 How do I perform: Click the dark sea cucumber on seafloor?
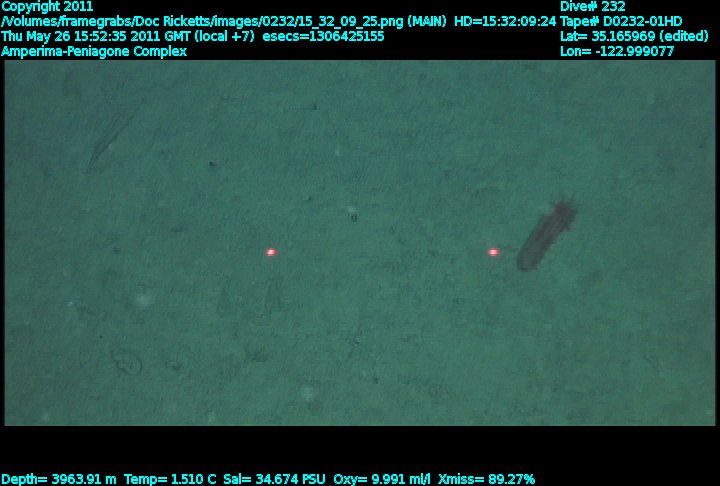pyautogui.click(x=546, y=234)
